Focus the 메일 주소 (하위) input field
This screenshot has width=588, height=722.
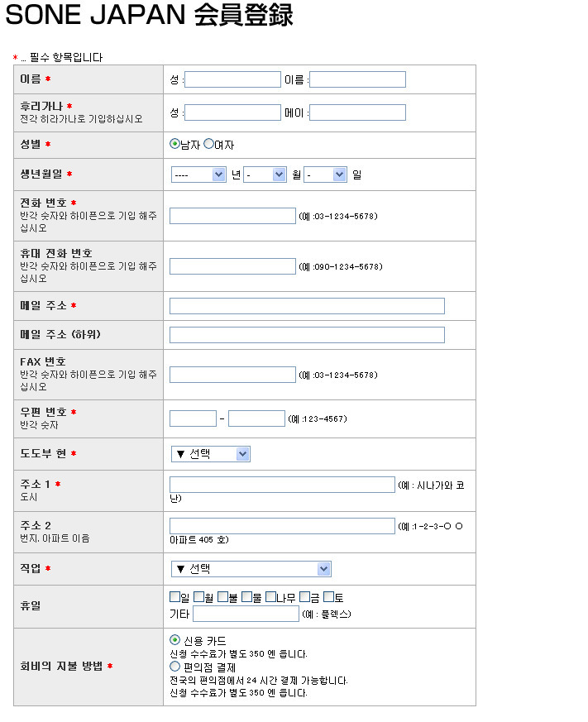(x=307, y=335)
